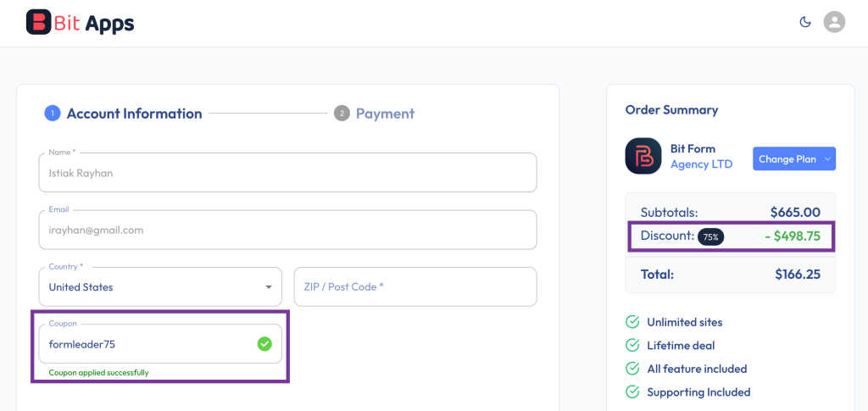This screenshot has width=868, height=411.
Task: Click the All feature included check icon
Action: pos(632,369)
